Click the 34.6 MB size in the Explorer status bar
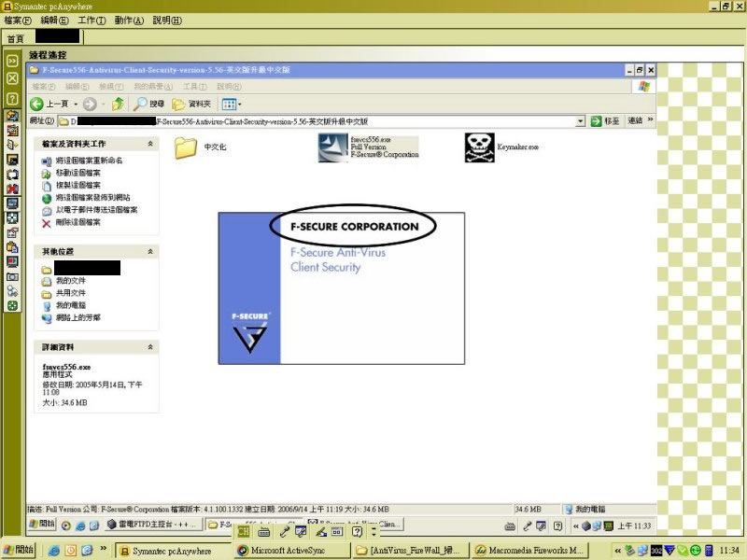 (x=528, y=509)
